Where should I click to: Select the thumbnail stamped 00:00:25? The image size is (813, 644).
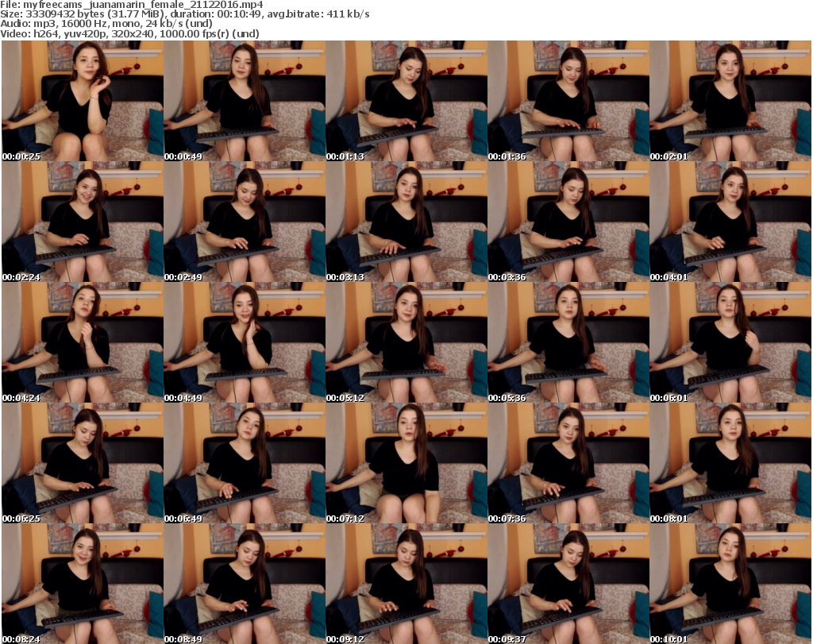[83, 101]
